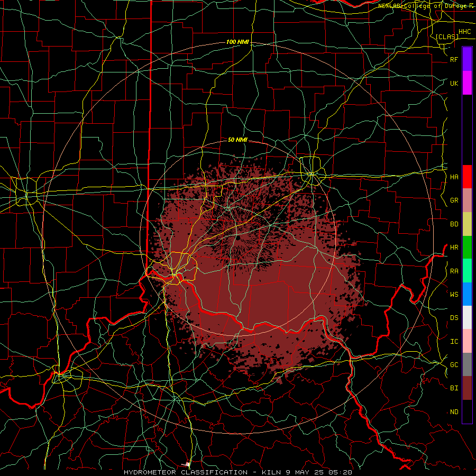Select the RA legend label
Image resolution: width=476 pixels, height=476 pixels.
click(x=454, y=271)
